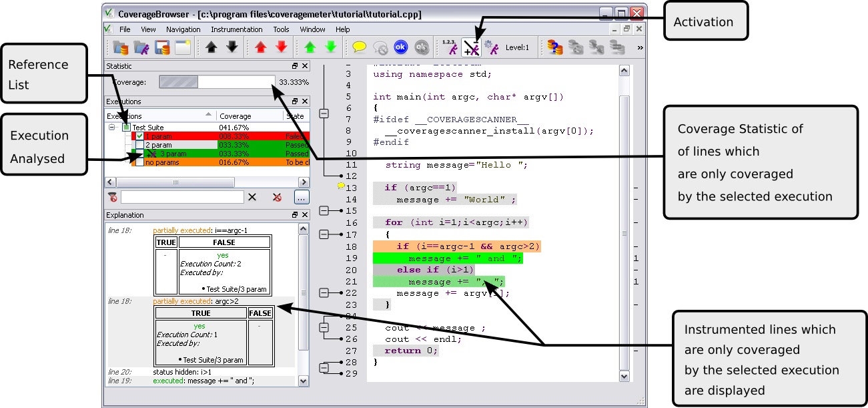Check the '2 param' execution checkbox

tap(139, 145)
